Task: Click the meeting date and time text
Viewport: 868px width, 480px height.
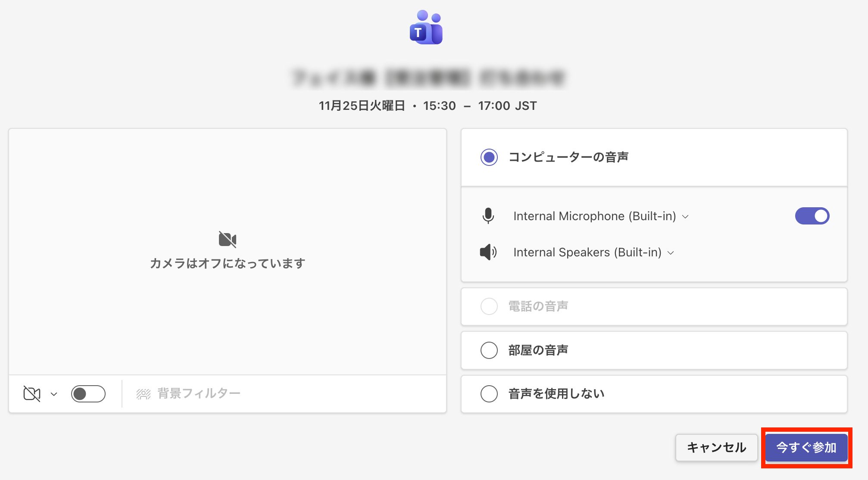Action: point(428,106)
